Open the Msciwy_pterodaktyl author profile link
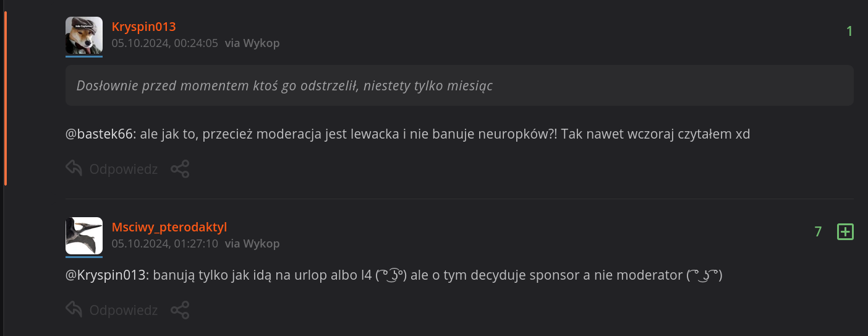The height and width of the screenshot is (336, 868). 169,227
